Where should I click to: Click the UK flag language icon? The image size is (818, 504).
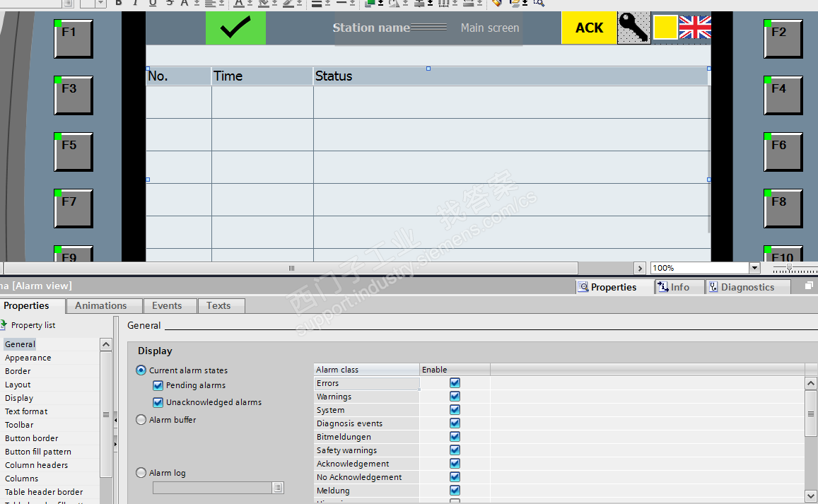(695, 27)
